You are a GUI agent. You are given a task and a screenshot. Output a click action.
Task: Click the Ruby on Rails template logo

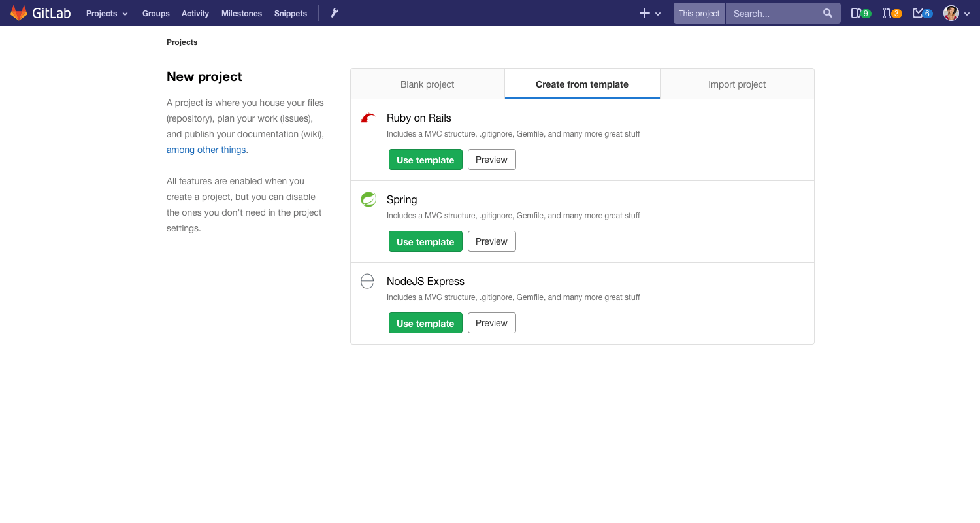[x=367, y=118]
